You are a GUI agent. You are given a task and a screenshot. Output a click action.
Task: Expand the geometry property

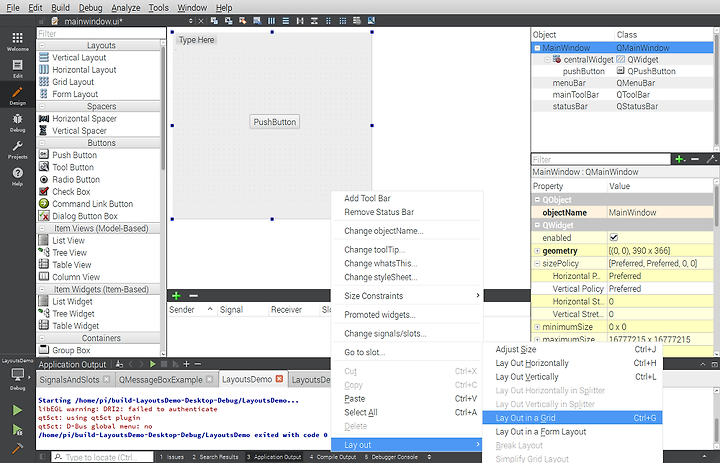point(537,251)
